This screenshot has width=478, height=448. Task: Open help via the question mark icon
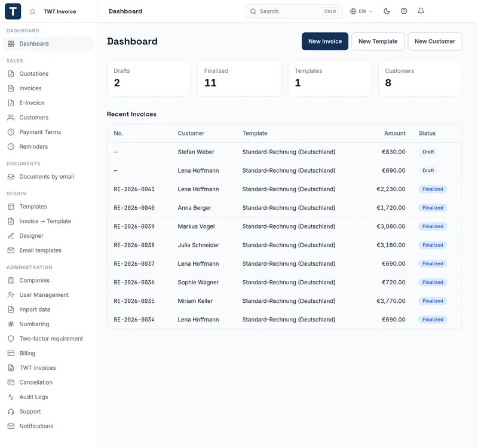404,11
